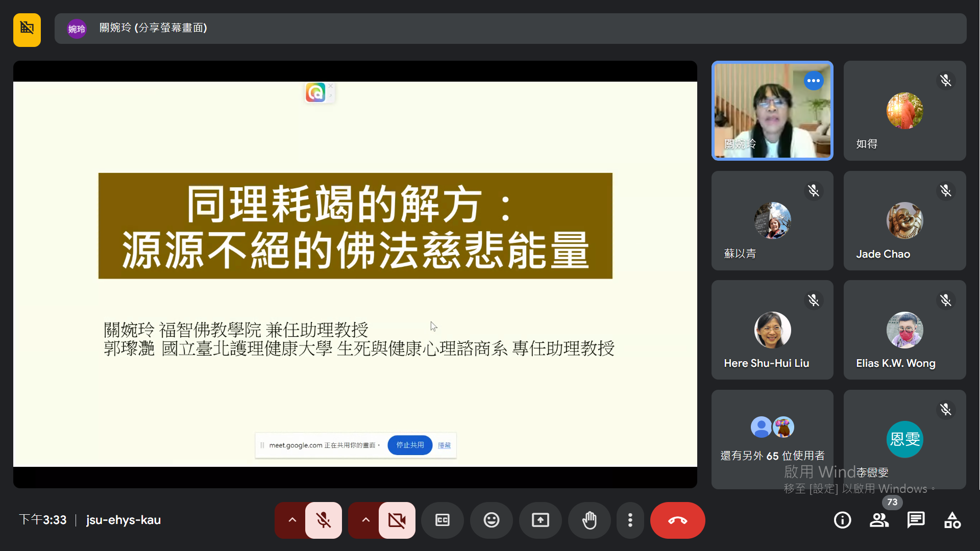
Task: Leave the call with red hangup button
Action: coord(677,520)
